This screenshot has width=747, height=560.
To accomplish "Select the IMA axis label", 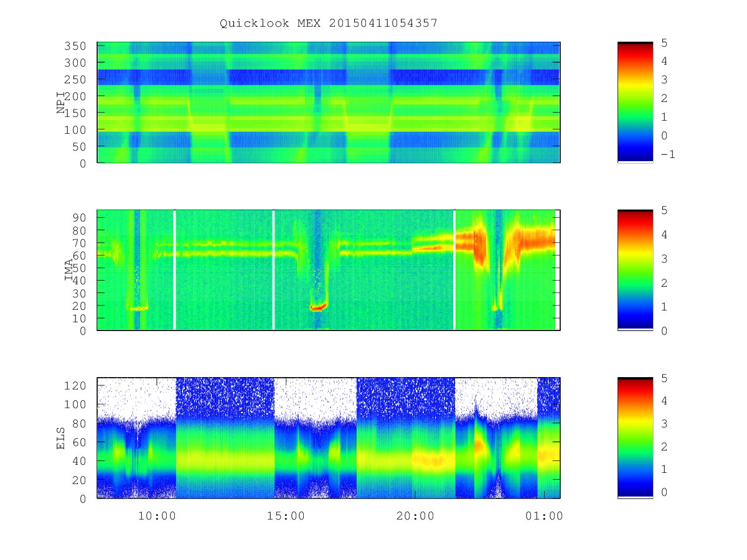I will 69,270.
